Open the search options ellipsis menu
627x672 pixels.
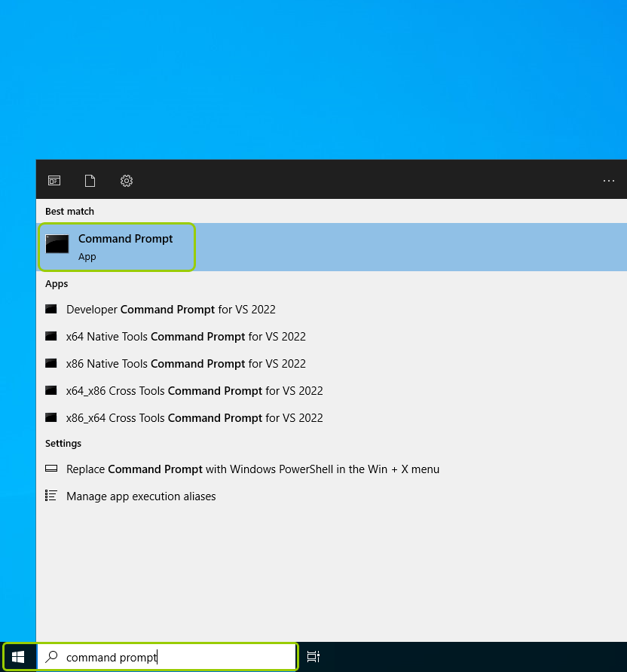609,181
